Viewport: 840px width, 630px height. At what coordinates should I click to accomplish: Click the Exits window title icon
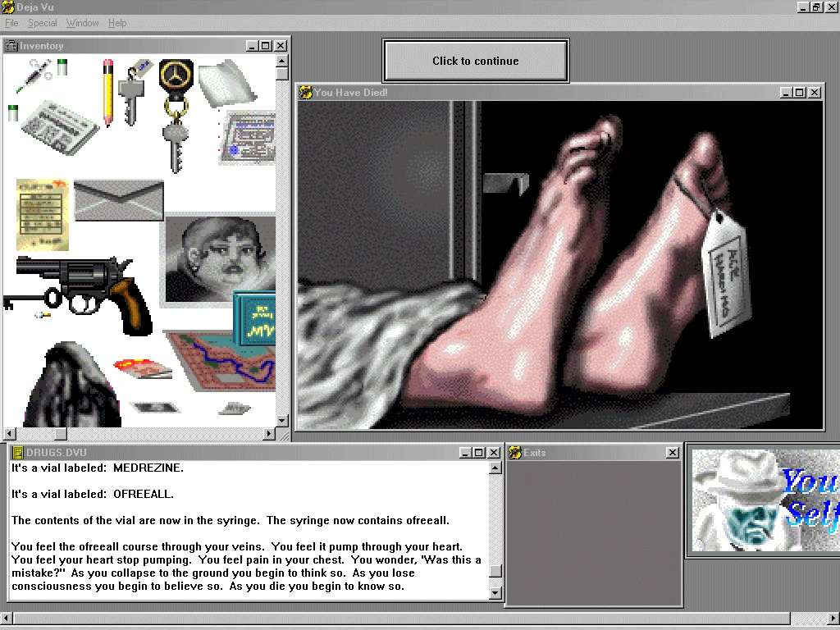[x=515, y=453]
